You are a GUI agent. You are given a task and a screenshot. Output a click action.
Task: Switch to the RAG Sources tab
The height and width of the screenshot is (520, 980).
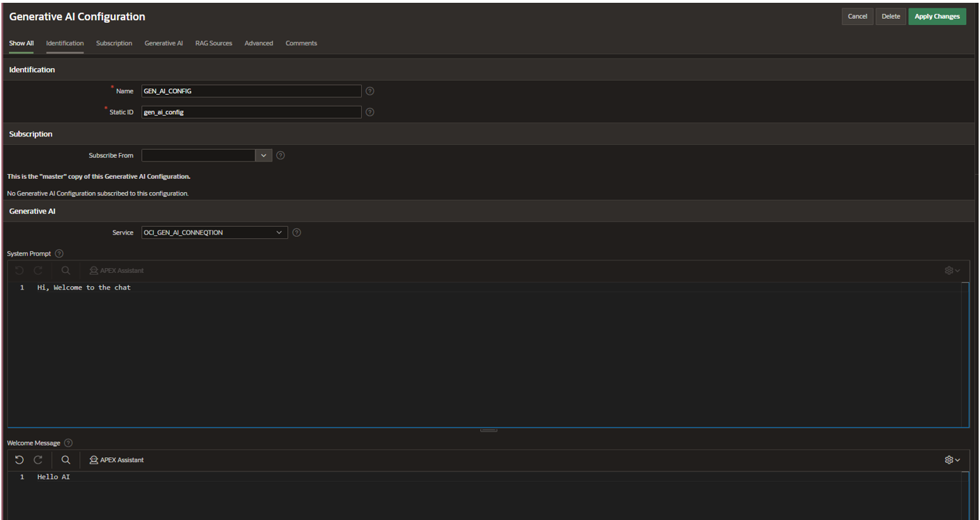pos(214,43)
